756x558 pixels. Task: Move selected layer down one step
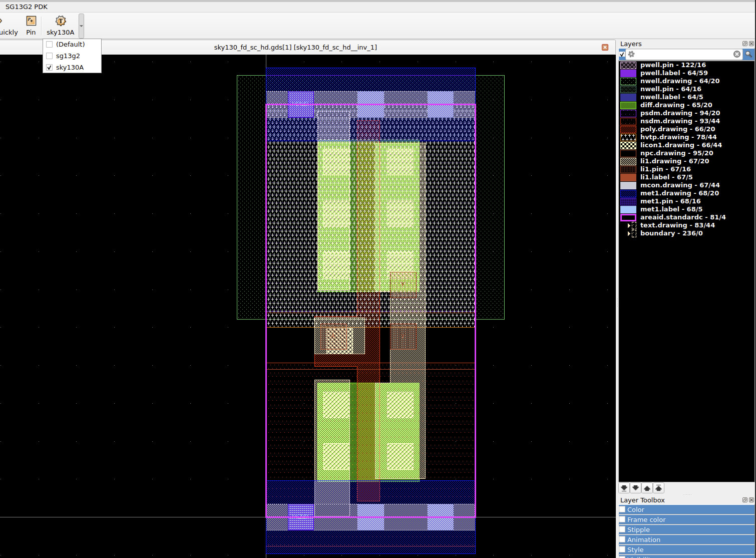click(636, 488)
